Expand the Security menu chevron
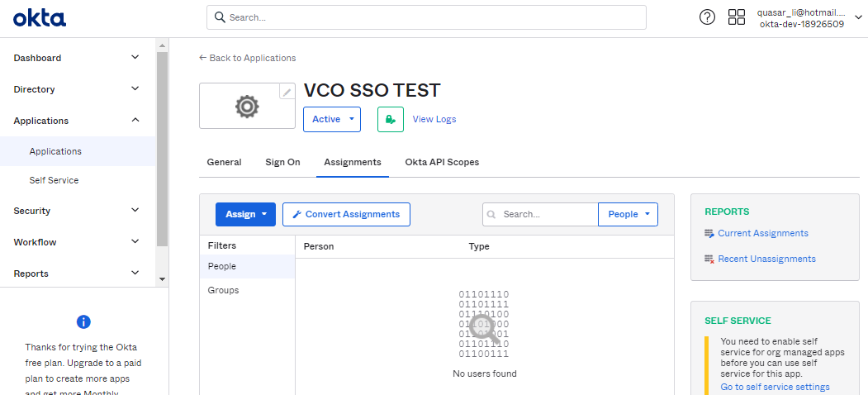868x395 pixels. tap(135, 210)
